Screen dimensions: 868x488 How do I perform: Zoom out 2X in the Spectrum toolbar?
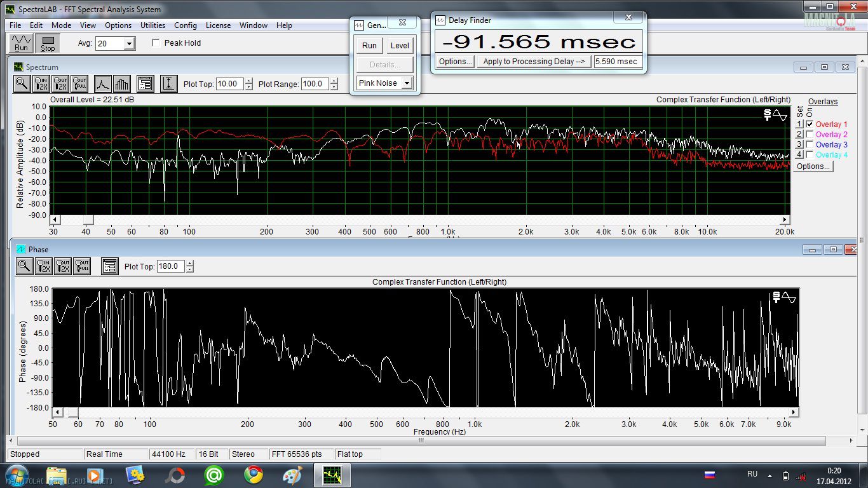pyautogui.click(x=60, y=84)
